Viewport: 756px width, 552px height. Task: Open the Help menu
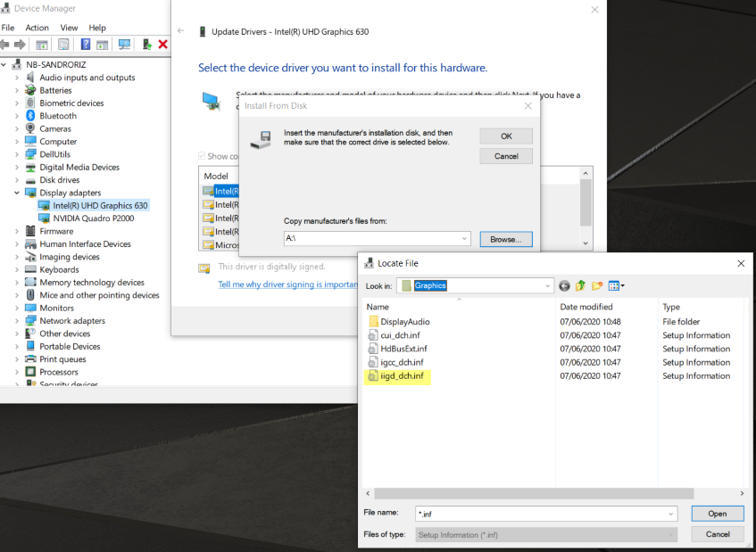(97, 28)
